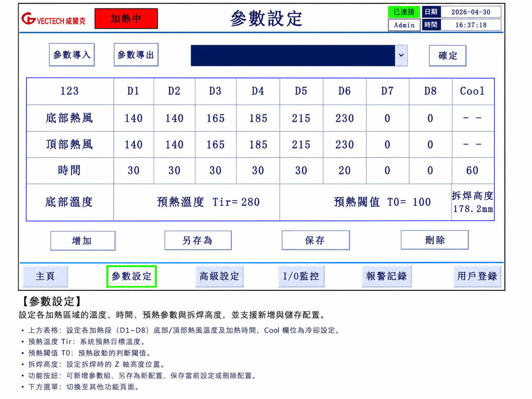The image size is (532, 399).
Task: Open the 用戶登錄 user login tab
Action: point(477,276)
